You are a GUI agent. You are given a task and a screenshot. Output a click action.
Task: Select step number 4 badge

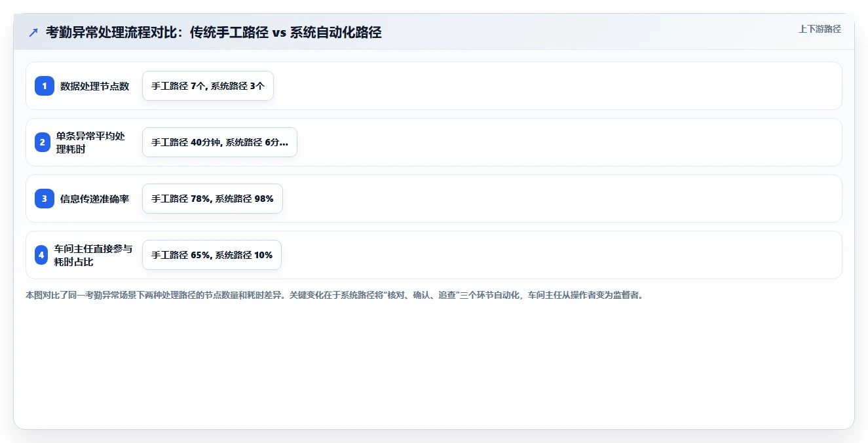tap(41, 255)
